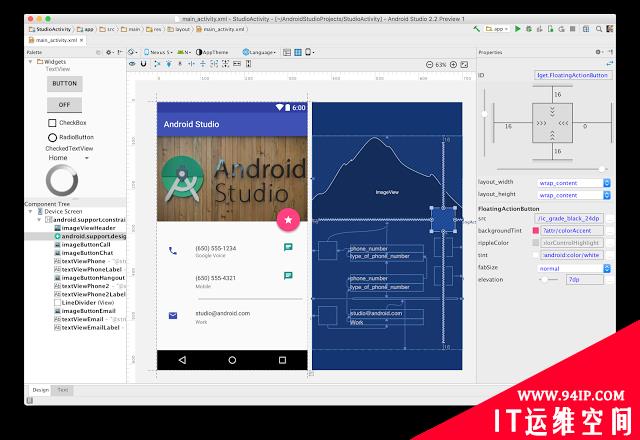The width and height of the screenshot is (640, 440).
Task: Open app run configuration dropdown
Action: [497, 29]
